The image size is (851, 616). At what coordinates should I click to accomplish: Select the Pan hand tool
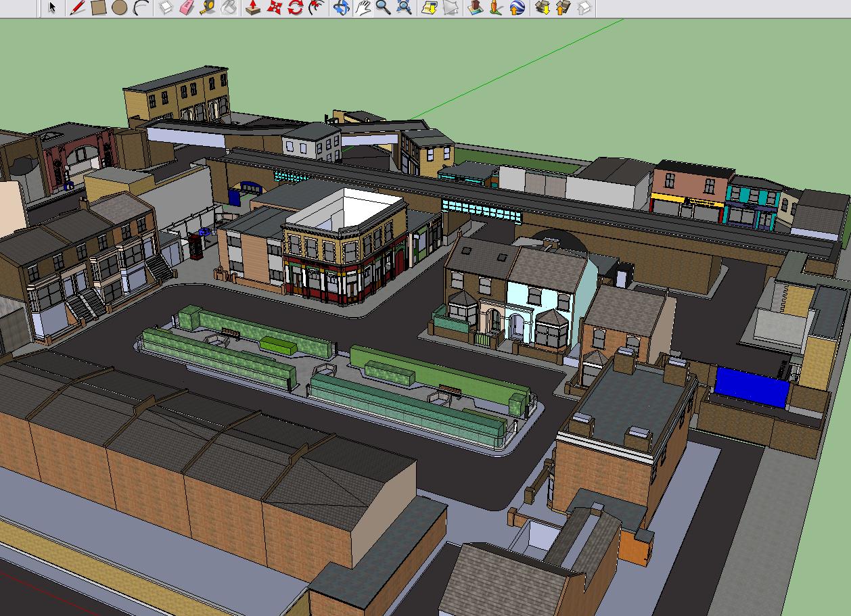(363, 8)
